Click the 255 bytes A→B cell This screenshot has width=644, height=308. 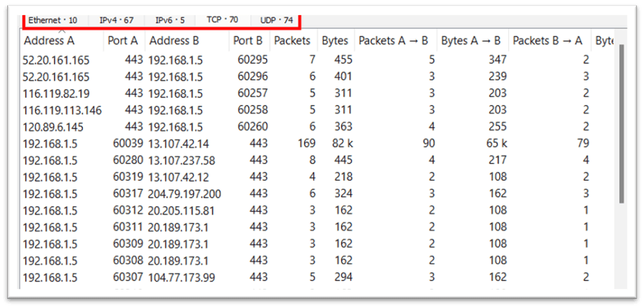coord(497,127)
